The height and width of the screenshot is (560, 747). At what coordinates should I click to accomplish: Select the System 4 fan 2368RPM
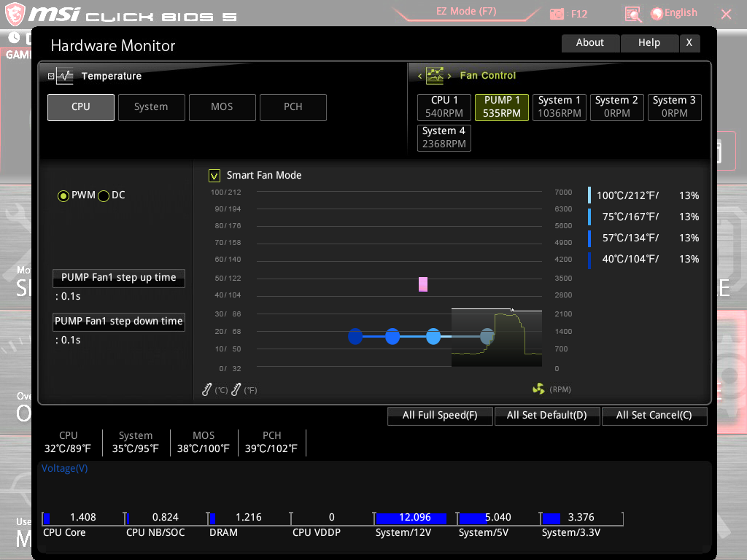444,138
